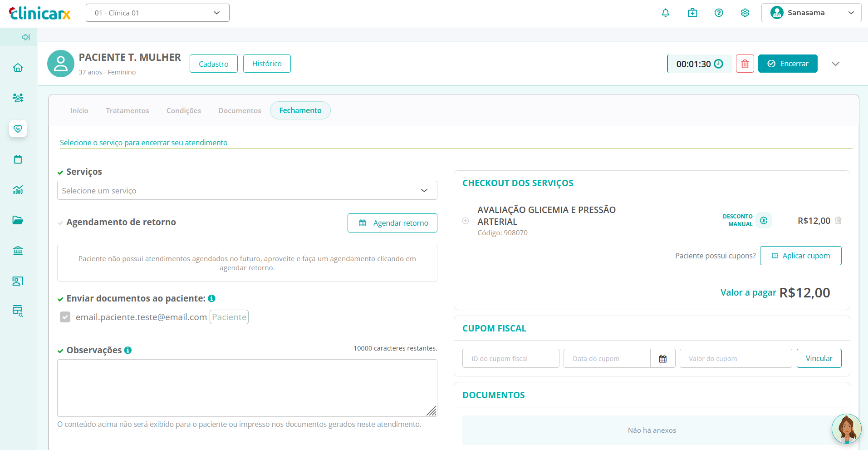Toggle the patient email checkbox
This screenshot has width=868, height=450.
coord(65,317)
